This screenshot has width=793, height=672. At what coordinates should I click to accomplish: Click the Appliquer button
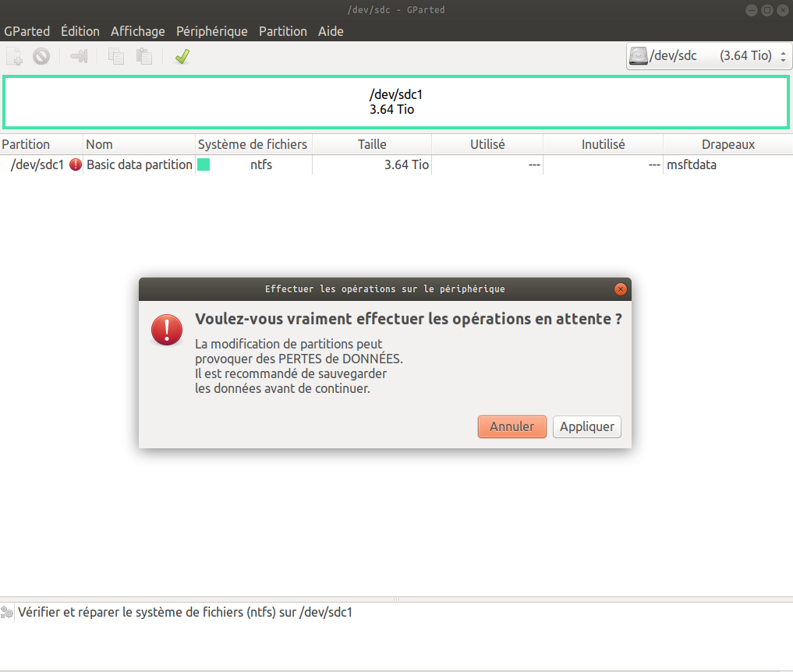pyautogui.click(x=586, y=426)
